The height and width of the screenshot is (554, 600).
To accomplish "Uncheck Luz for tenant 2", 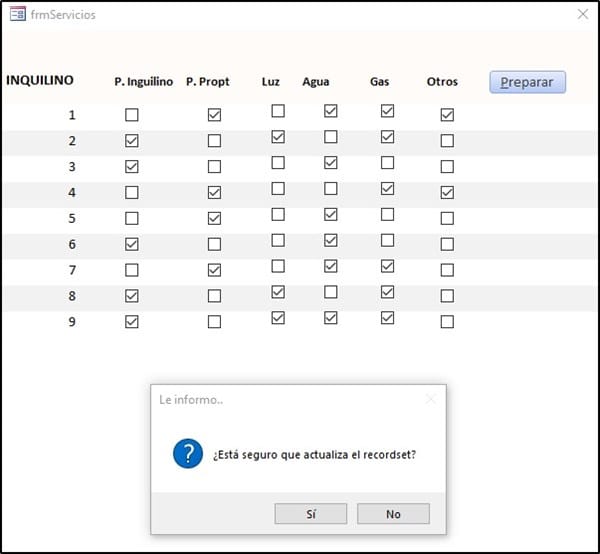I will pyautogui.click(x=278, y=137).
